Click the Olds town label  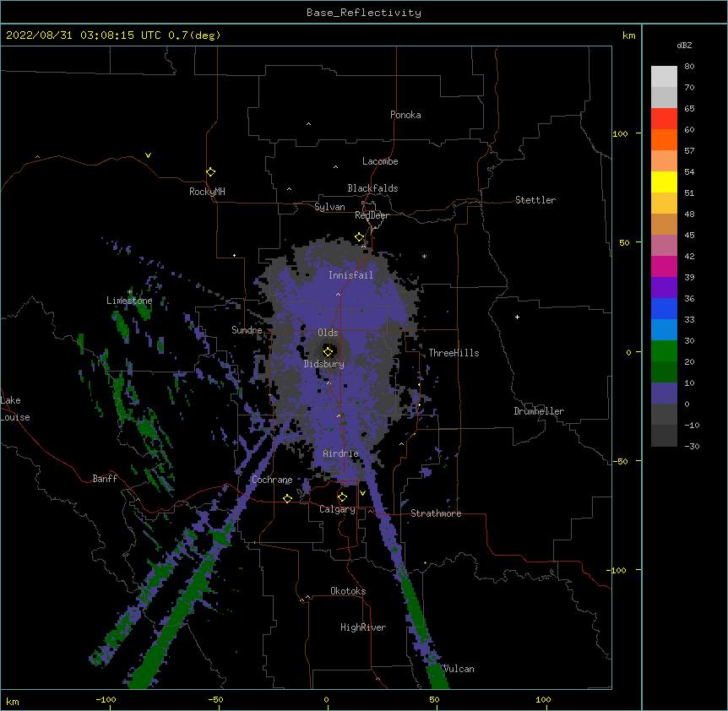(328, 333)
